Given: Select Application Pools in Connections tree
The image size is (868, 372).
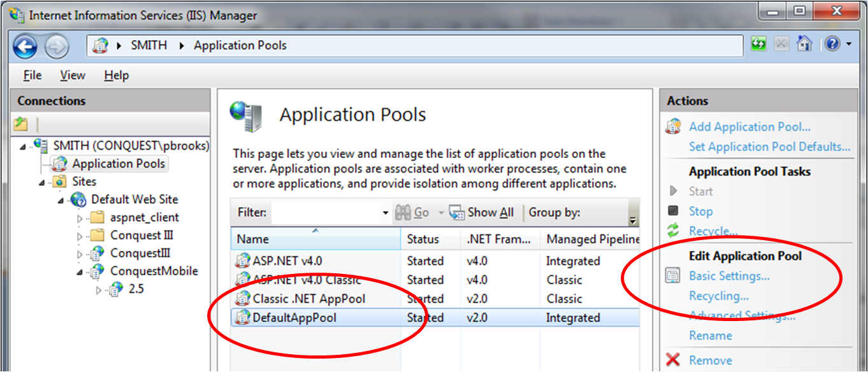Looking at the screenshot, I should [119, 164].
